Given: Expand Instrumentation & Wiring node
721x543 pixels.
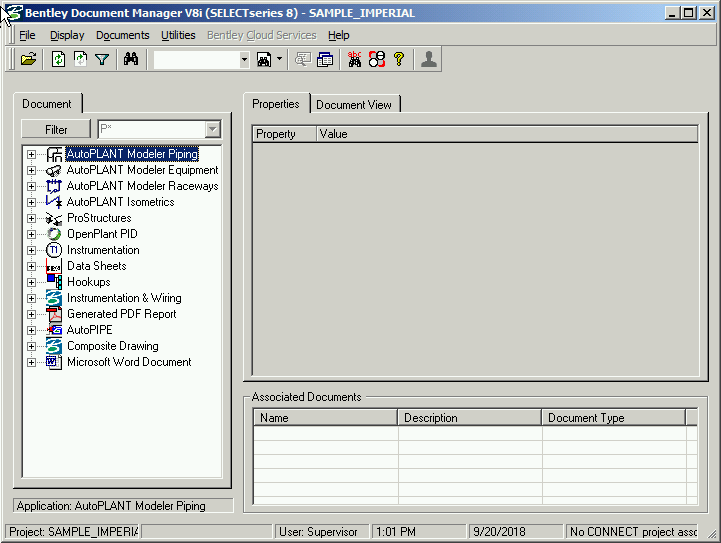Looking at the screenshot, I should tap(31, 298).
